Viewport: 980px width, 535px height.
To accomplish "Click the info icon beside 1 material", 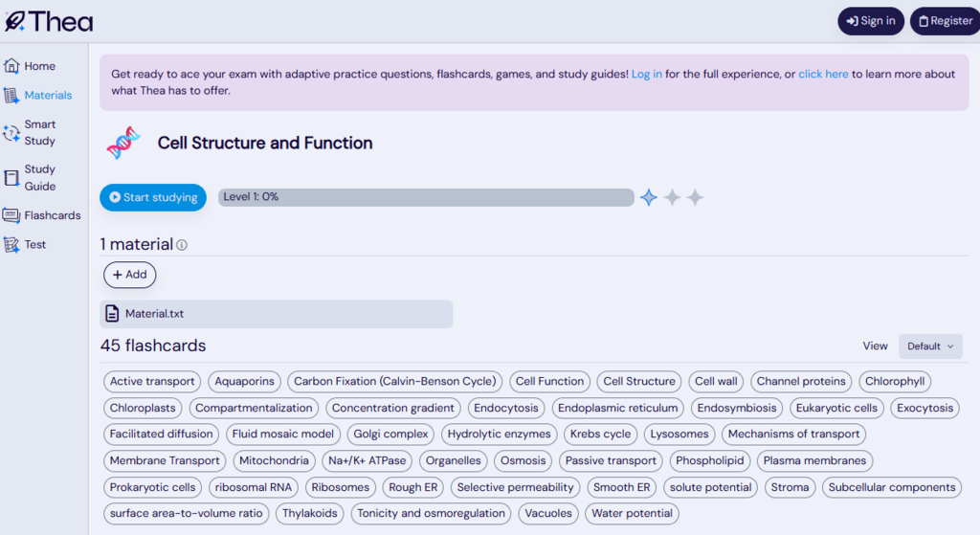I will point(182,245).
